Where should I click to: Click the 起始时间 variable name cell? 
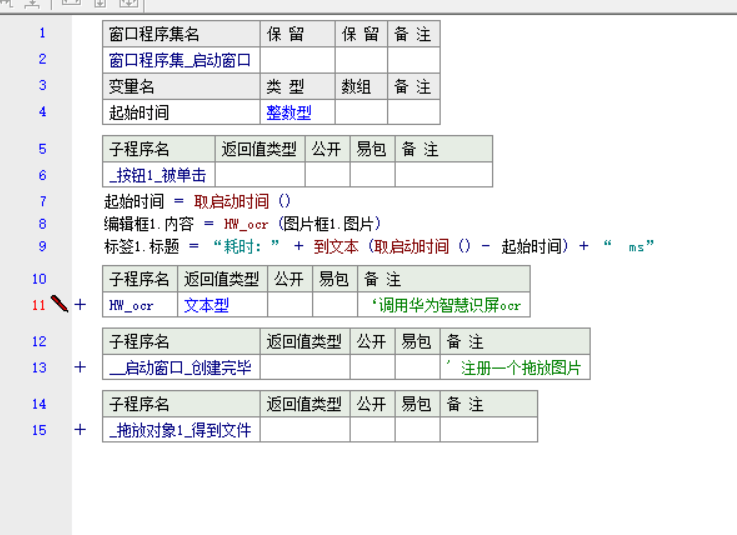pos(181,112)
